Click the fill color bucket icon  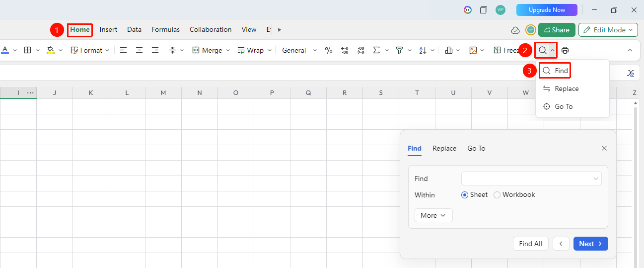tap(51, 50)
